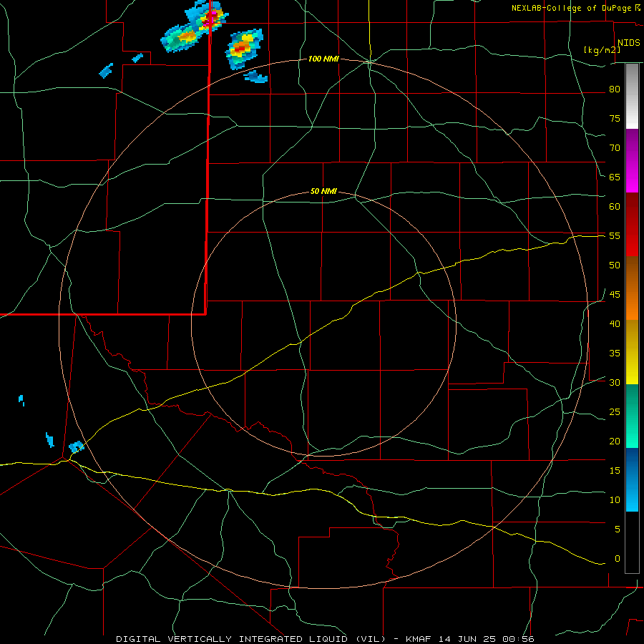
Task: Select the 0 value on the color scale
Action: click(x=617, y=559)
